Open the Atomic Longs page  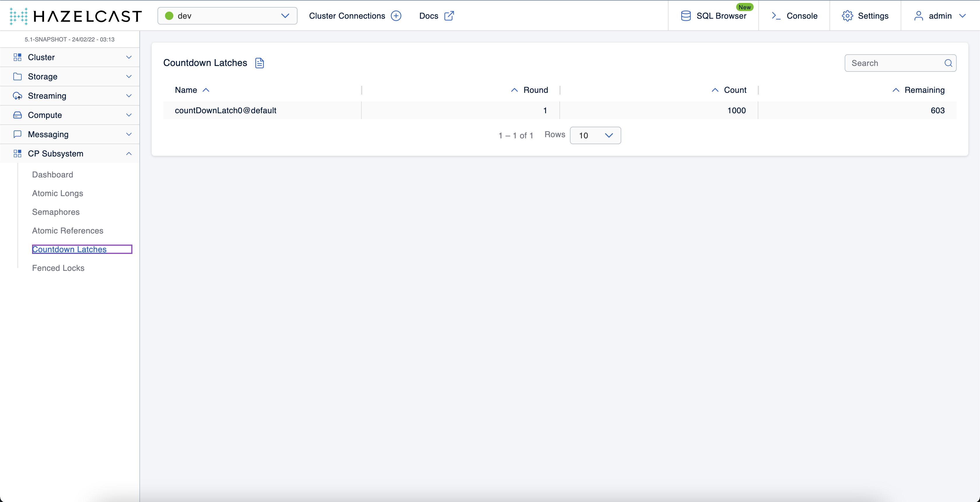pyautogui.click(x=57, y=193)
